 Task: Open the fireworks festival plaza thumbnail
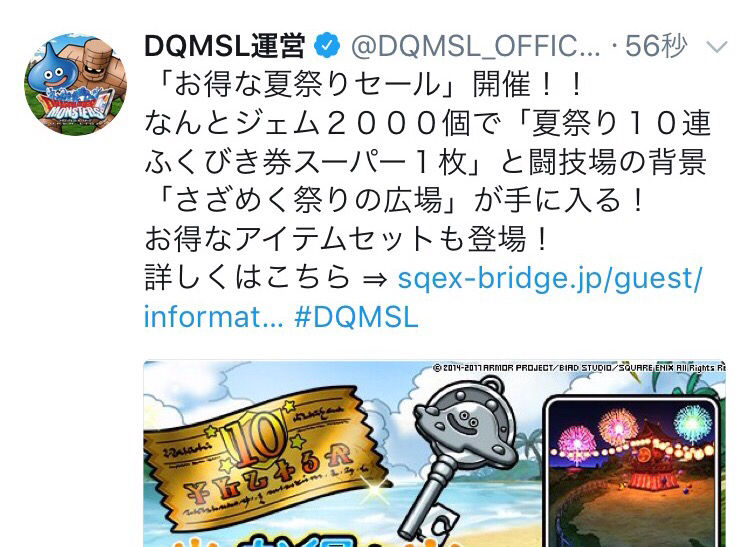(x=632, y=472)
